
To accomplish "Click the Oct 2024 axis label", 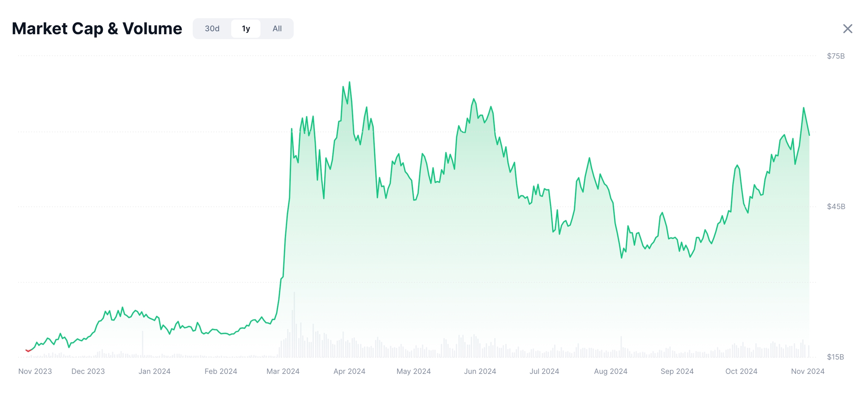I will pyautogui.click(x=741, y=371).
